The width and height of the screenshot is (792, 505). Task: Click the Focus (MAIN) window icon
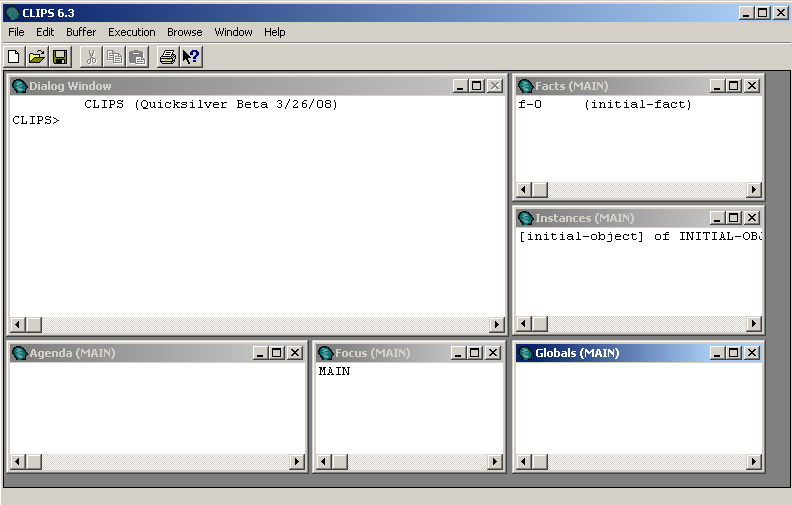pos(325,353)
